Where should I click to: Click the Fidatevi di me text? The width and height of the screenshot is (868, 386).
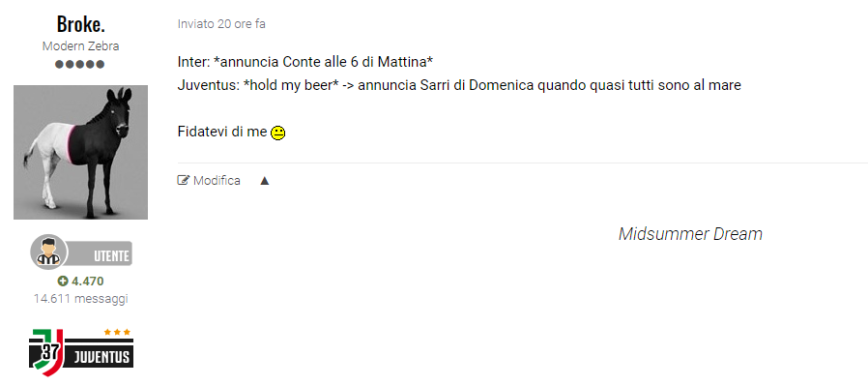pyautogui.click(x=222, y=132)
